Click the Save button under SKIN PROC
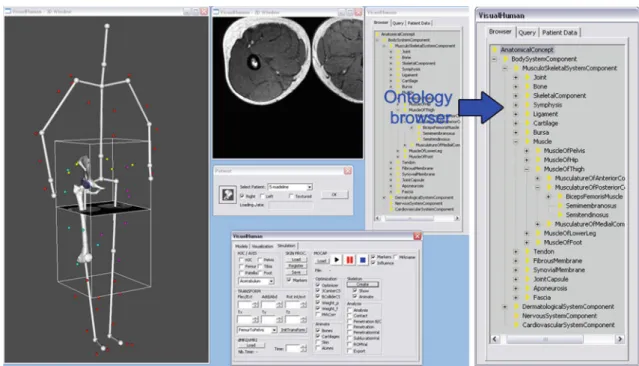This screenshot has height=366, width=639. (x=296, y=272)
